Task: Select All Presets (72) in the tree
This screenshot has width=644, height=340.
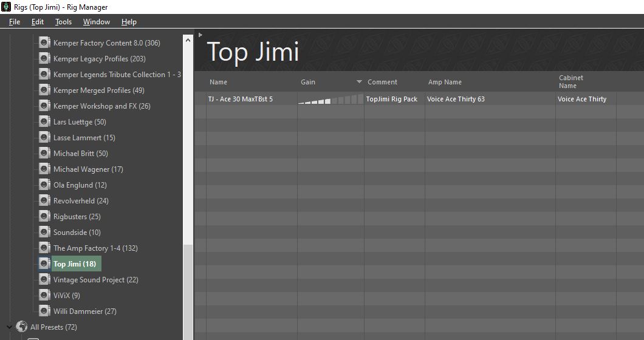Action: (54, 327)
